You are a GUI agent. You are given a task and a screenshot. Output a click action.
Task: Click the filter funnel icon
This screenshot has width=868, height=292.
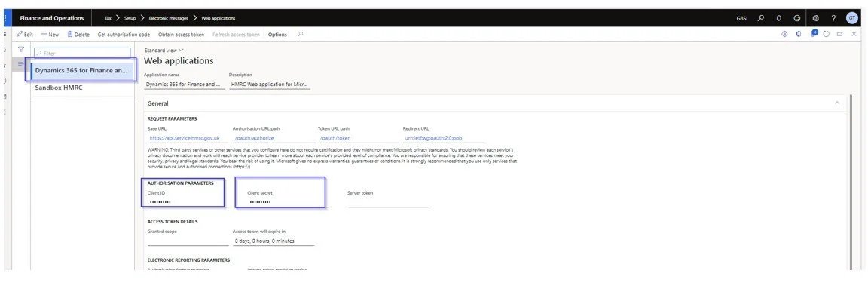tap(21, 49)
